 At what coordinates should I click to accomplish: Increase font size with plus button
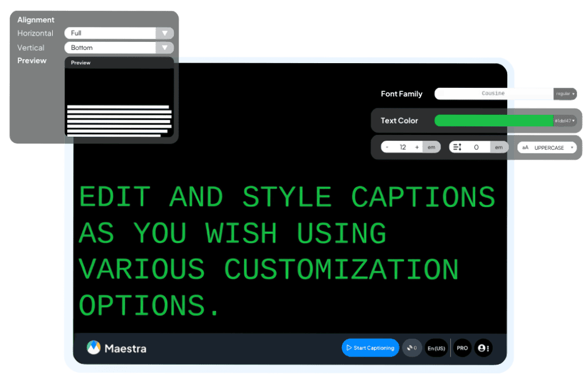pos(417,148)
